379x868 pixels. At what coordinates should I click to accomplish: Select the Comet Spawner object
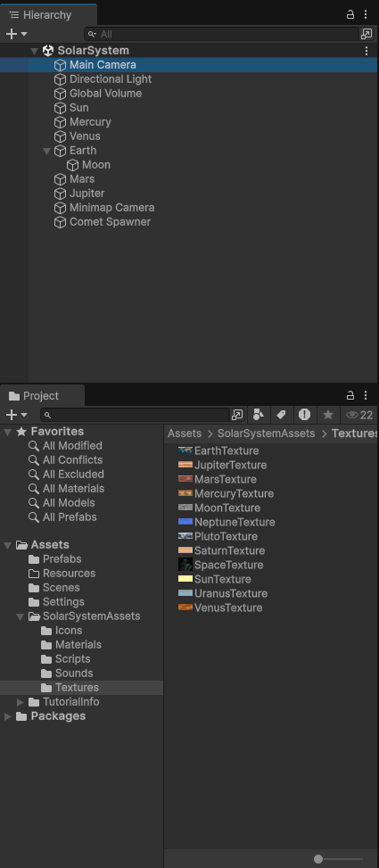[x=110, y=222]
